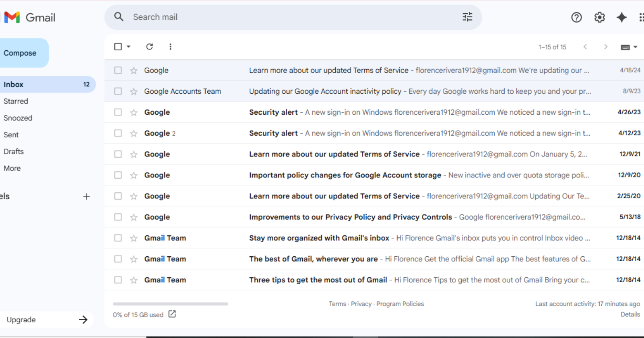
Task: Refresh the inbox
Action: tap(149, 47)
